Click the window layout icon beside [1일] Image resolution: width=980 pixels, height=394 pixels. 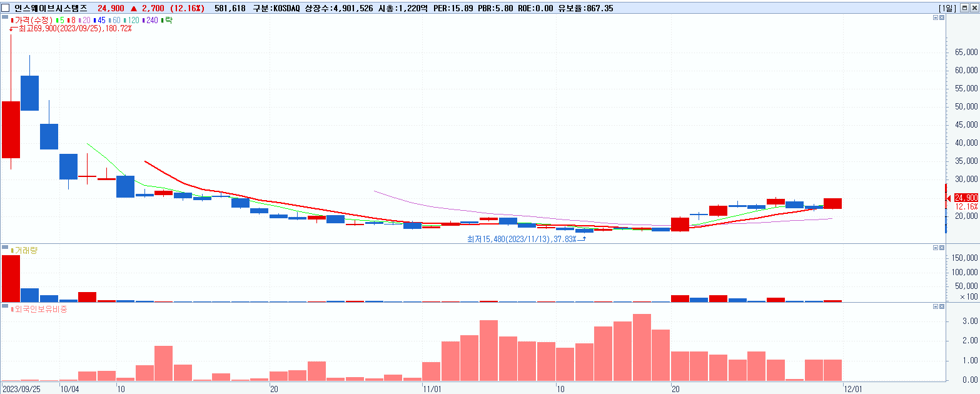pyautogui.click(x=964, y=8)
